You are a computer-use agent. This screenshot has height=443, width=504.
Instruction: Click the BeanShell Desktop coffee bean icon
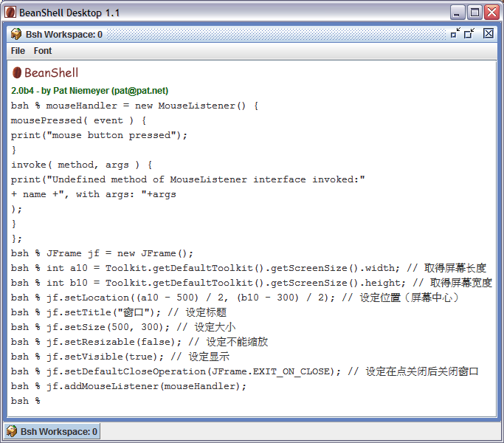tap(10, 13)
